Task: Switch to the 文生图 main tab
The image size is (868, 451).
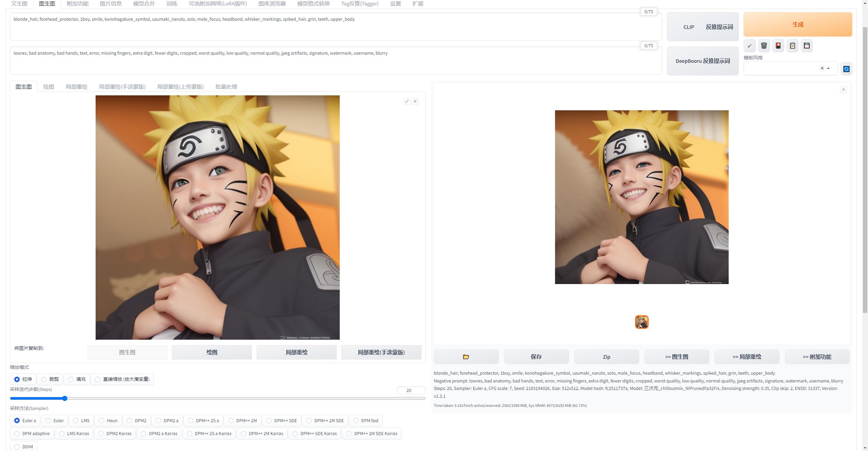Action: pyautogui.click(x=19, y=4)
